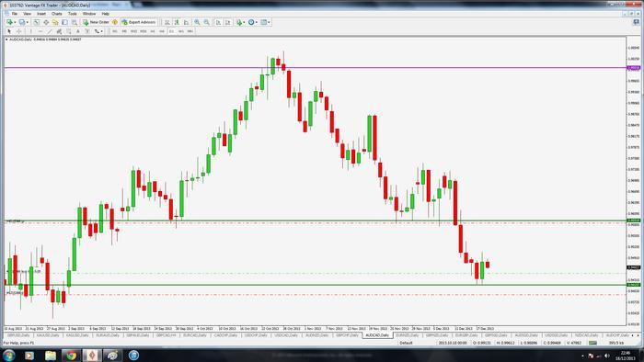644x362 pixels.
Task: Toggle the Navigator panel icon
Action: pos(55,22)
